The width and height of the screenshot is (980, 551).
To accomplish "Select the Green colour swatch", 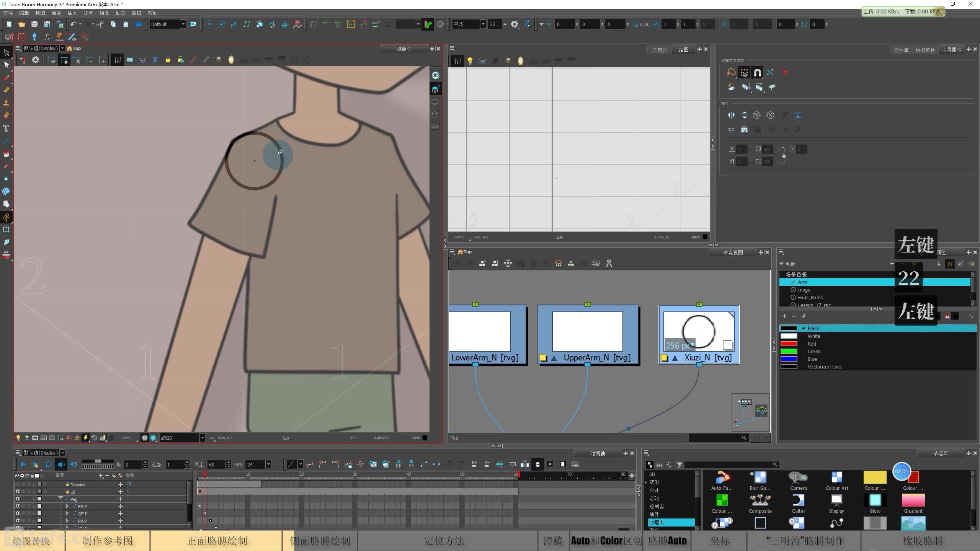I will 789,351.
